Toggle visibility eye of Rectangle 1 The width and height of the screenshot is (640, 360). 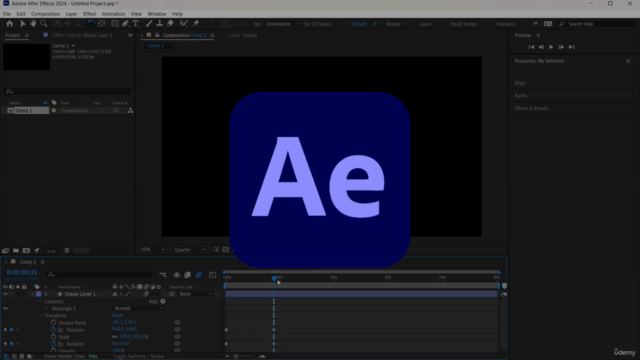coord(5,309)
